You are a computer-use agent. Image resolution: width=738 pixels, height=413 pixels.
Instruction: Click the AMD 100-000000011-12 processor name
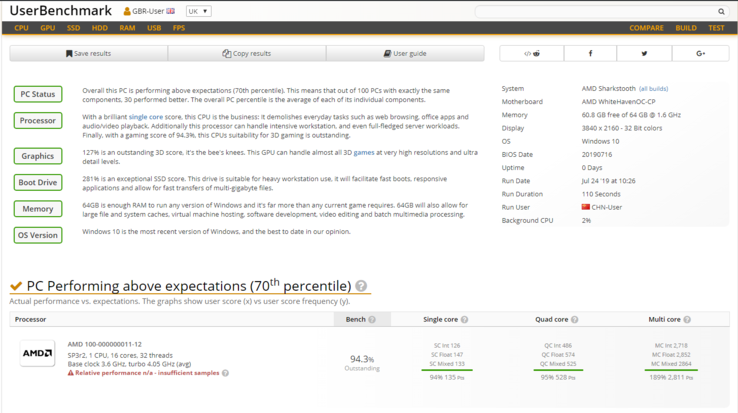pos(104,344)
